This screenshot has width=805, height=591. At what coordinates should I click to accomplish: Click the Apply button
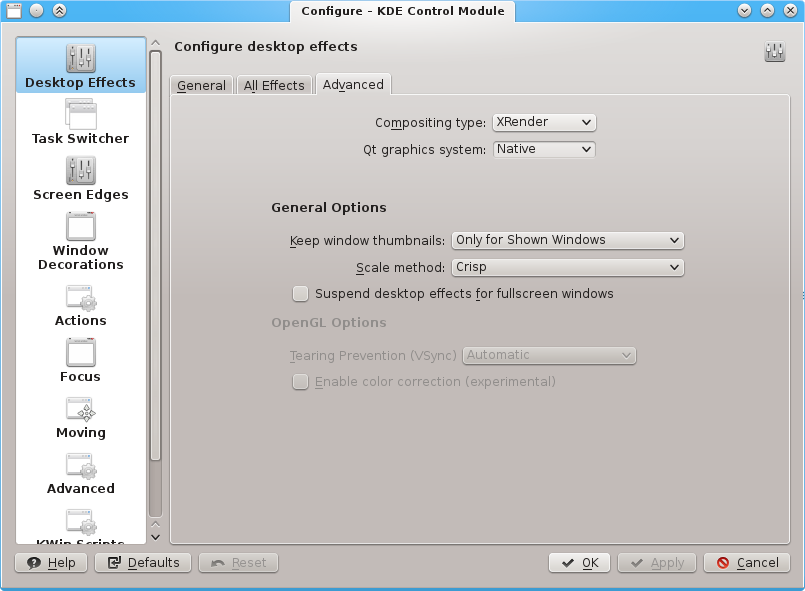pos(657,563)
